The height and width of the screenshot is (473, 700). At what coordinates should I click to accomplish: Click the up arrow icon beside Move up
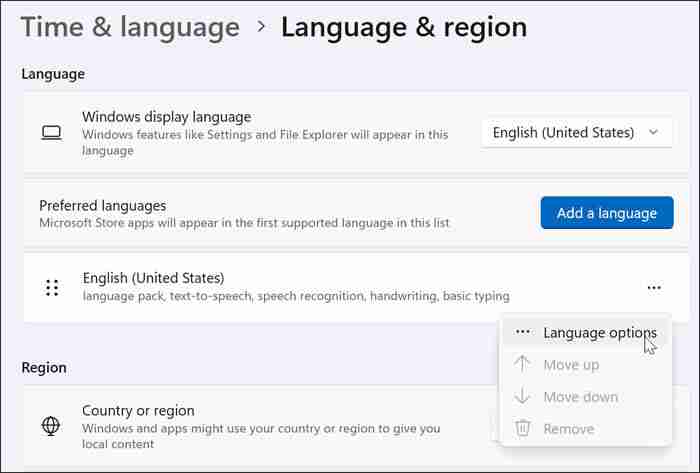(x=522, y=365)
